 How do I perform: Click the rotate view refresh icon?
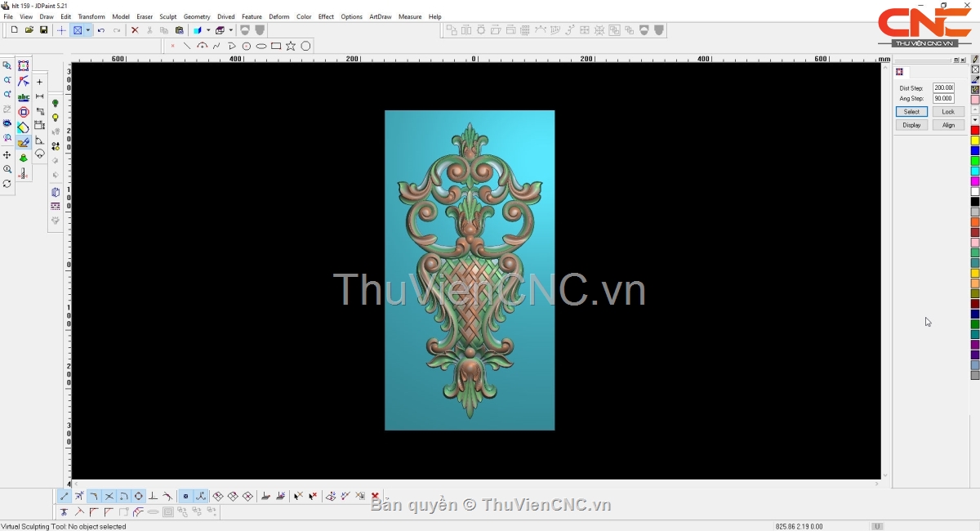click(7, 184)
